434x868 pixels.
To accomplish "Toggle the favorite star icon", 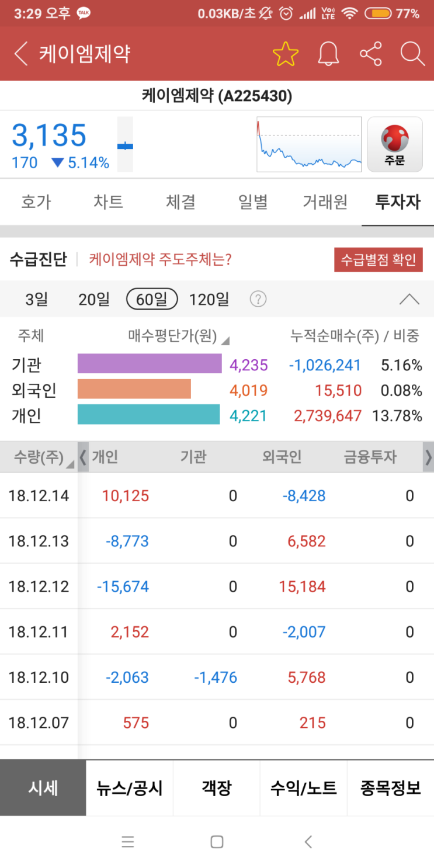I will click(286, 54).
